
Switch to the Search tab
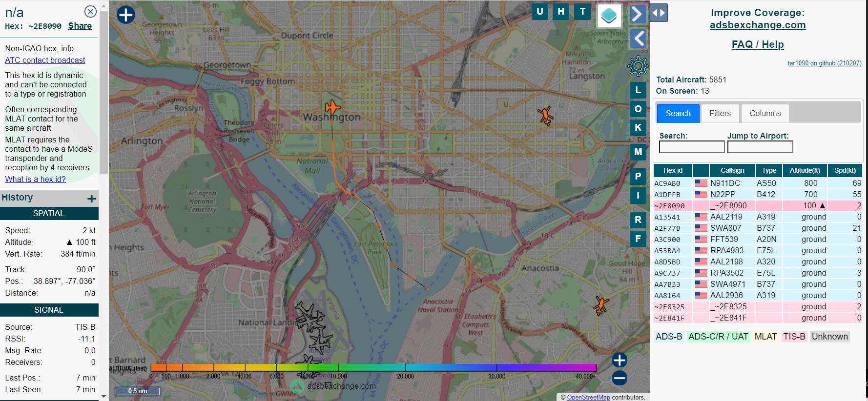pos(678,113)
